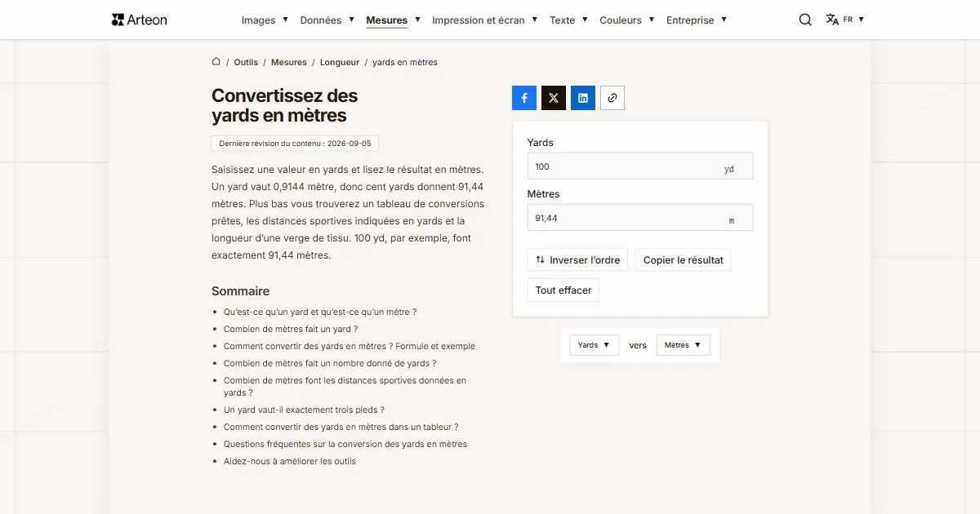Viewport: 980px width, 514px height.
Task: Click the "Sommaire" heading
Action: [240, 291]
